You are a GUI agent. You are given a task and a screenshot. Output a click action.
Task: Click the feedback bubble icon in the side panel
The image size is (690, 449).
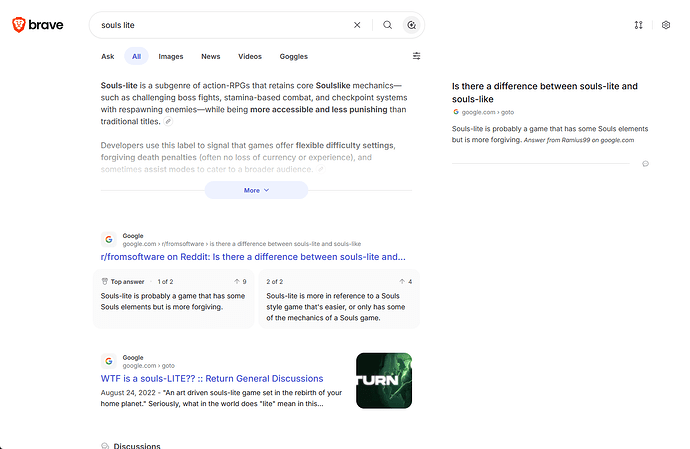click(646, 164)
